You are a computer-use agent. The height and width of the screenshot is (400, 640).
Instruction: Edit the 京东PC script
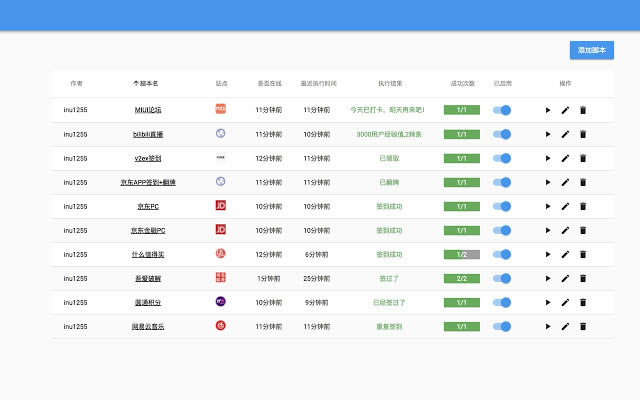(565, 207)
